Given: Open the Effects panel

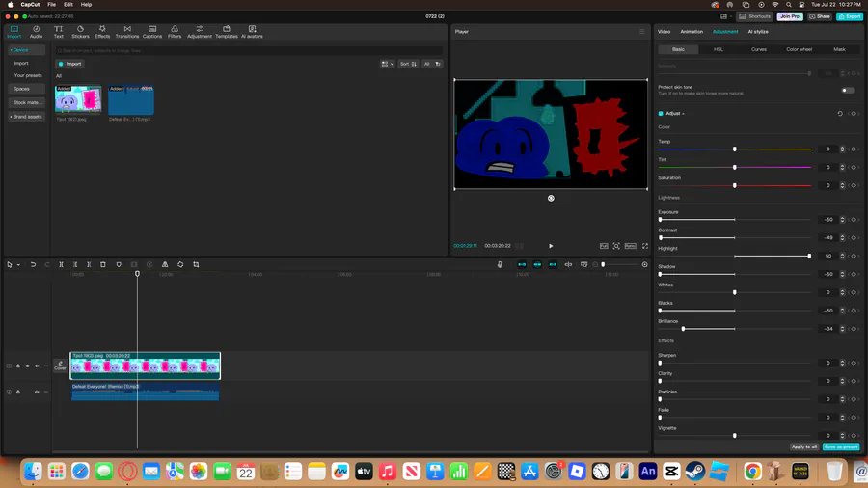Looking at the screenshot, I should pyautogui.click(x=102, y=32).
